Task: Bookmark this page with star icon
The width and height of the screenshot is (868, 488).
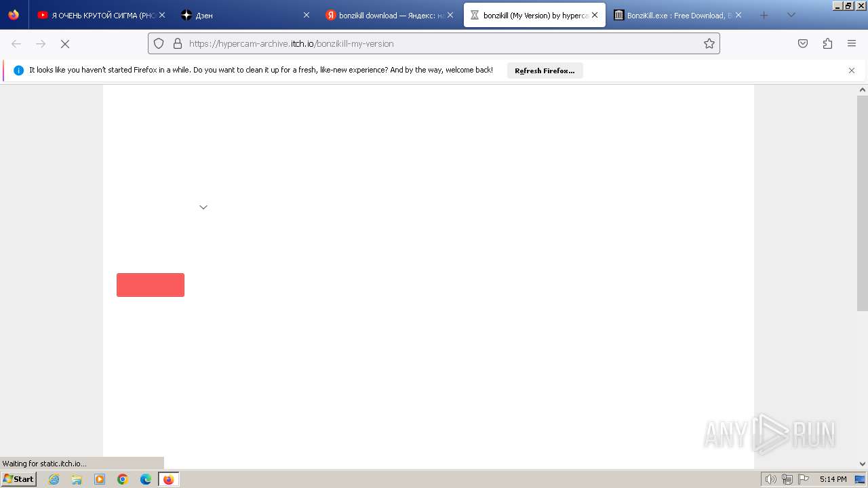Action: [x=709, y=43]
